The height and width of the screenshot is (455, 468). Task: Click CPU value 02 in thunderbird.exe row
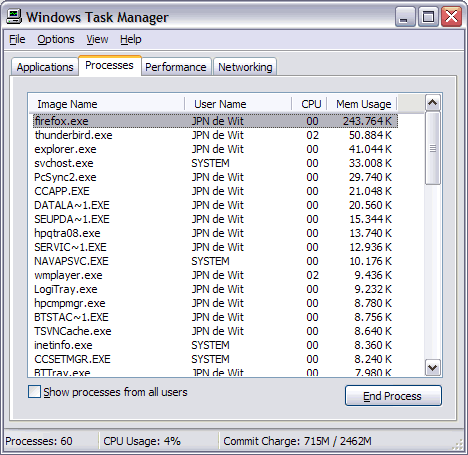tap(312, 135)
